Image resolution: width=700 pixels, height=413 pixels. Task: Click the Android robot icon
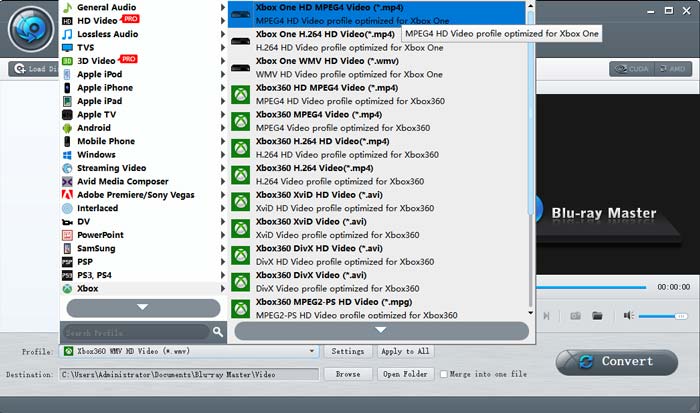pos(67,128)
